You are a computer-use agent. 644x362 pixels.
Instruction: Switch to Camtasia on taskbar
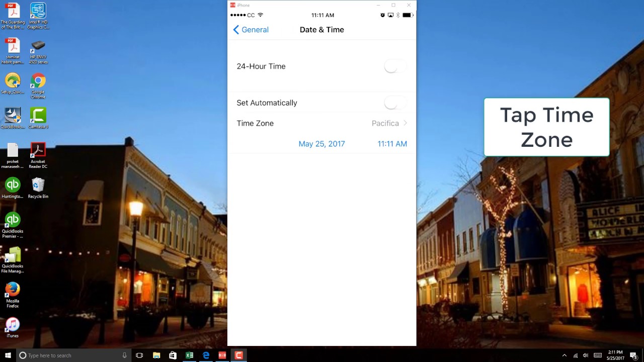pyautogui.click(x=239, y=355)
